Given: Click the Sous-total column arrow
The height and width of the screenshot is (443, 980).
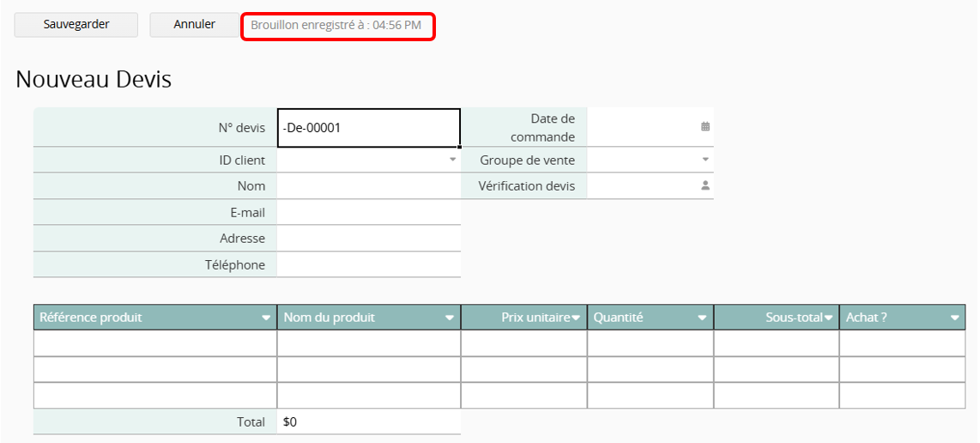Looking at the screenshot, I should point(829,318).
